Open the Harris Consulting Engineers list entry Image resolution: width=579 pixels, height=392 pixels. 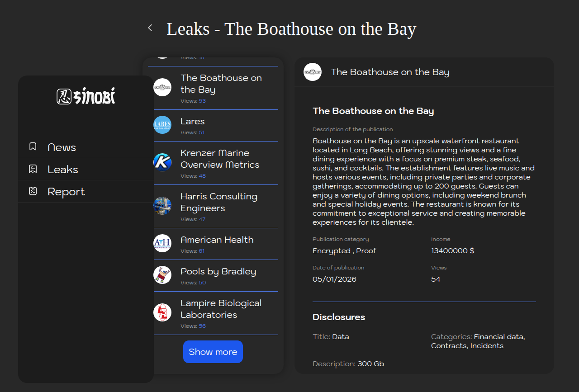[x=218, y=202]
